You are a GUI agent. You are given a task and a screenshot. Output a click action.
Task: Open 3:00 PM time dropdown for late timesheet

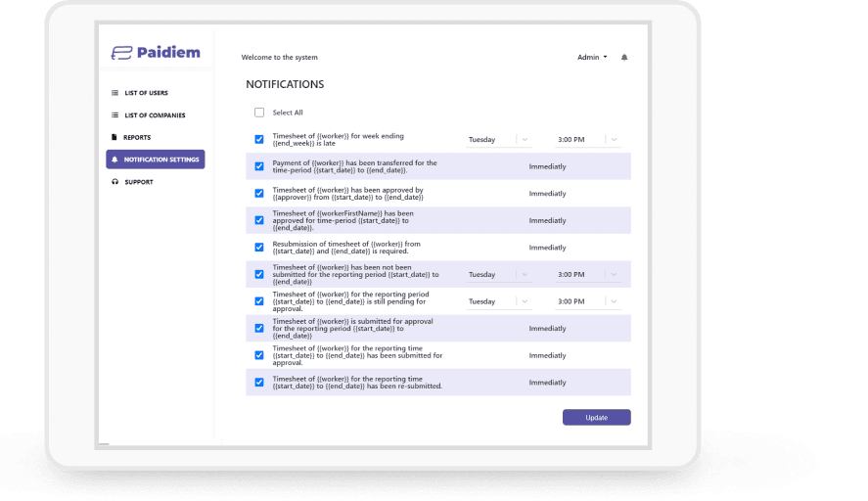(588, 140)
